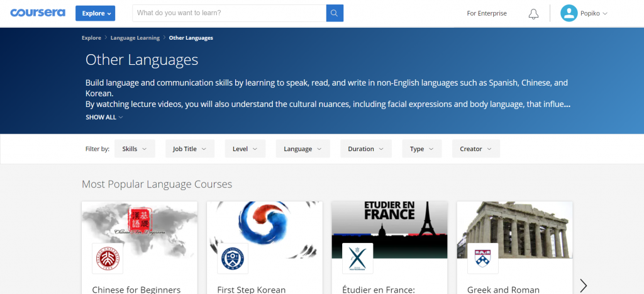
Task: Click the Yonsei University logo icon
Action: 233,258
